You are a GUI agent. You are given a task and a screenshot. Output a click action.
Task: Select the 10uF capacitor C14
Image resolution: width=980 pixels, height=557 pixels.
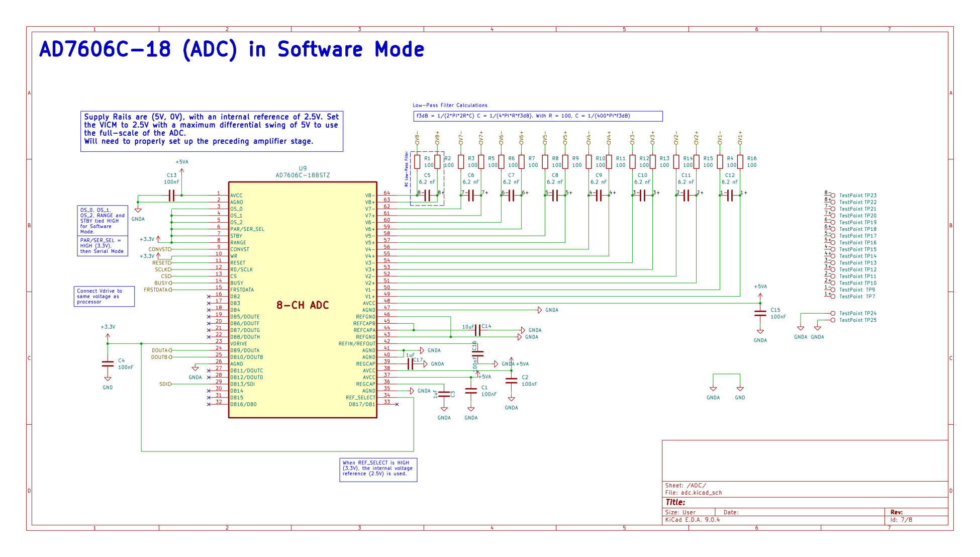click(x=477, y=330)
